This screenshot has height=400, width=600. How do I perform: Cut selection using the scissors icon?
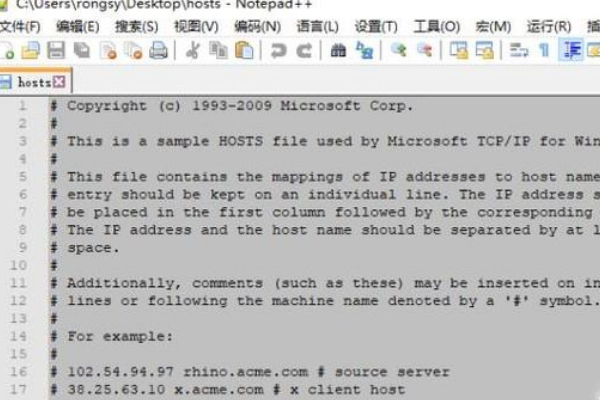point(192,50)
